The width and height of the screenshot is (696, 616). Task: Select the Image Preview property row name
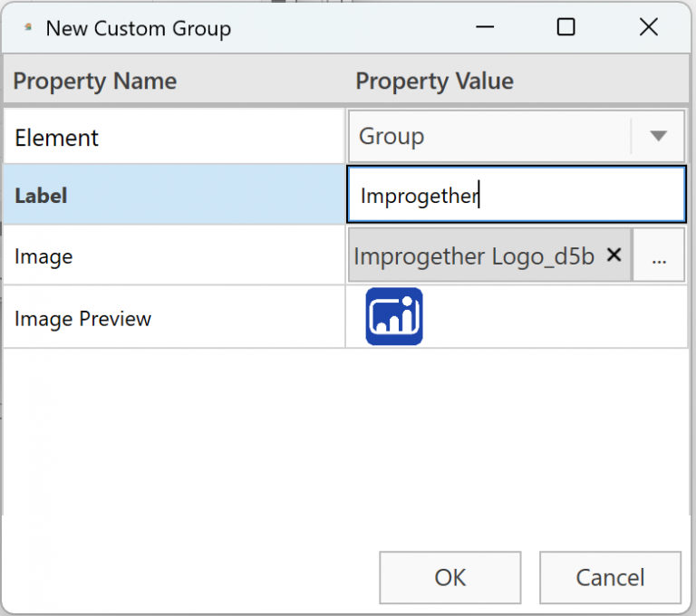(x=82, y=319)
